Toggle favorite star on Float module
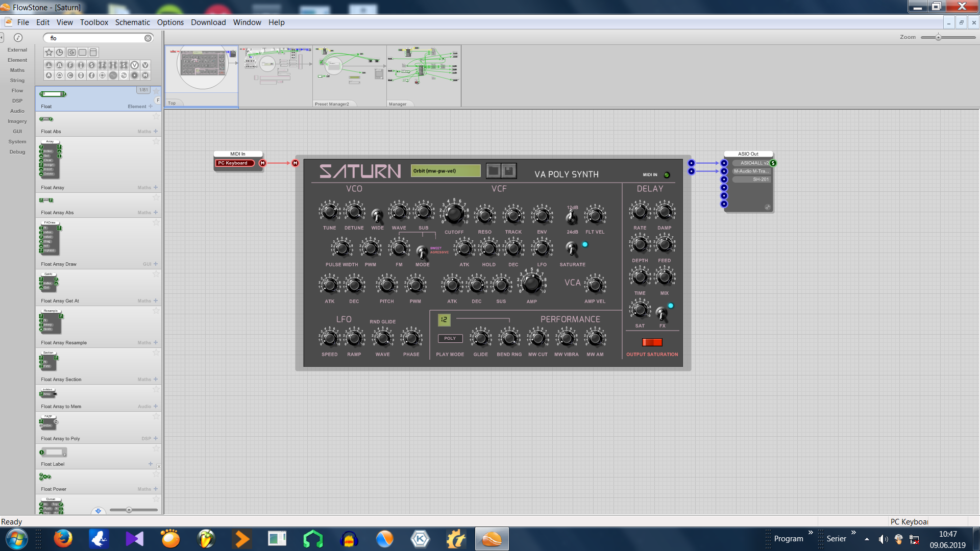 pos(156,91)
